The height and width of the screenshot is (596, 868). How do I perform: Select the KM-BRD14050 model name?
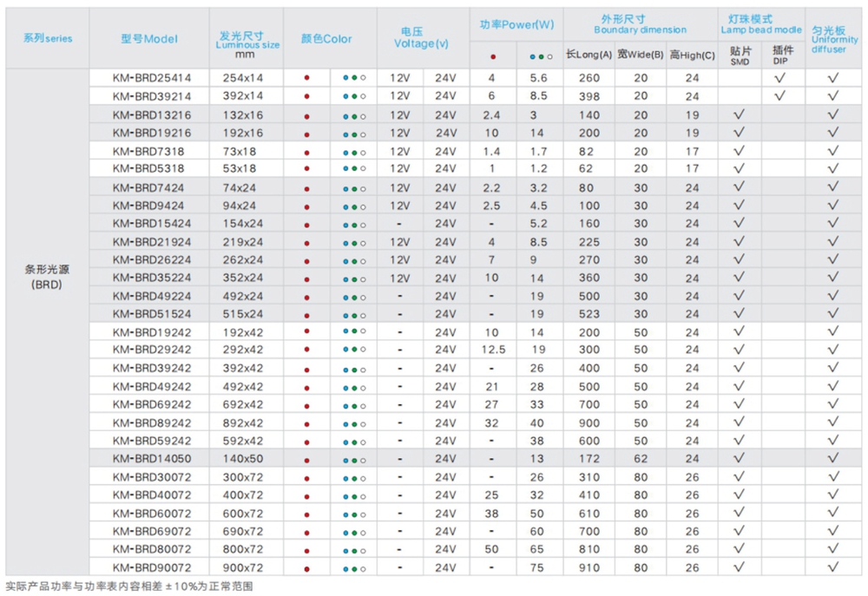(x=151, y=459)
